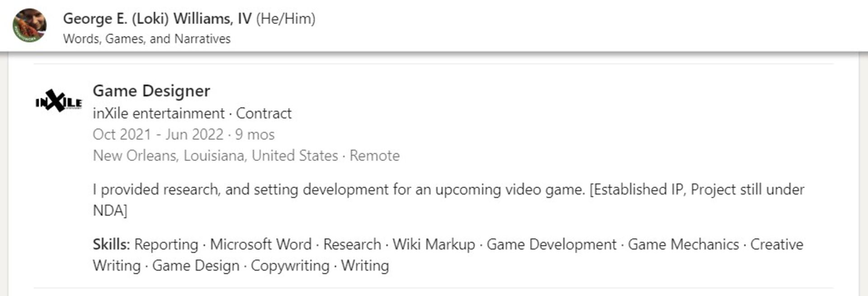The width and height of the screenshot is (868, 296).
Task: Select the Reporting skill
Action: coord(166,244)
